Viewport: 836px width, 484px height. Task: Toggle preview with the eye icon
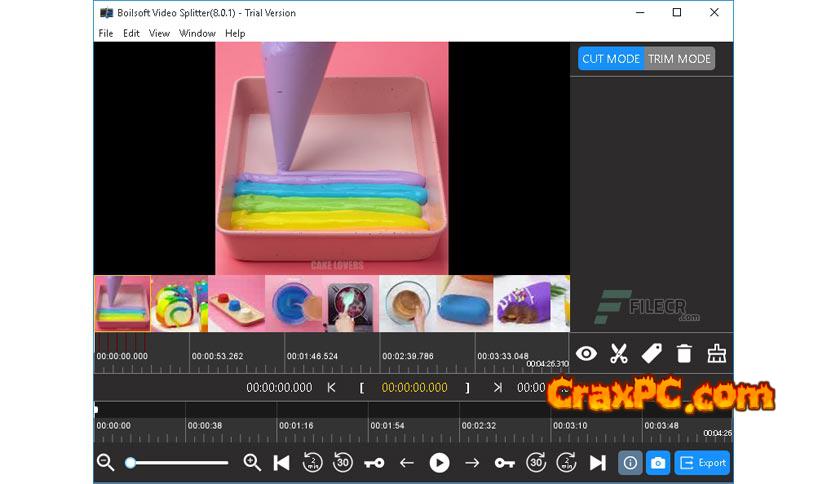click(586, 353)
